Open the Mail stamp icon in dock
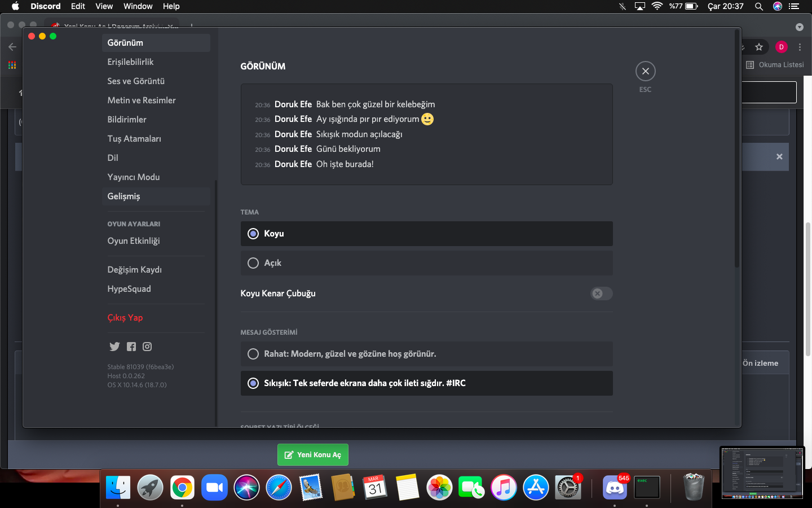 tap(311, 488)
